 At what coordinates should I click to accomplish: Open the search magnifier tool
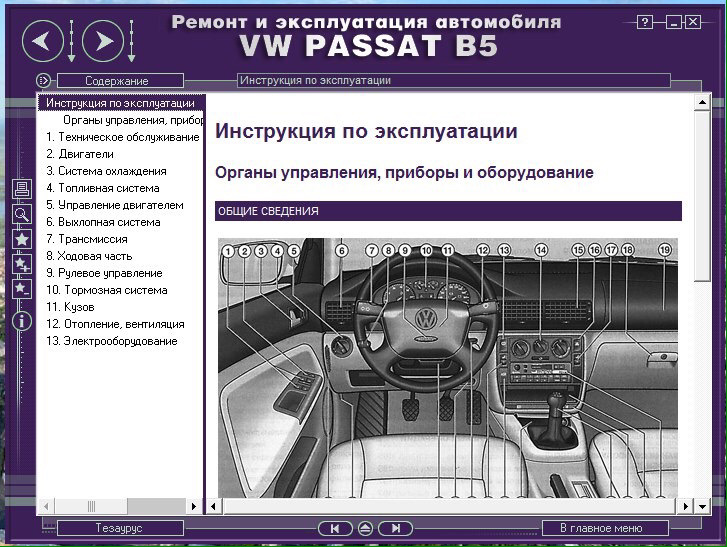coord(22,214)
